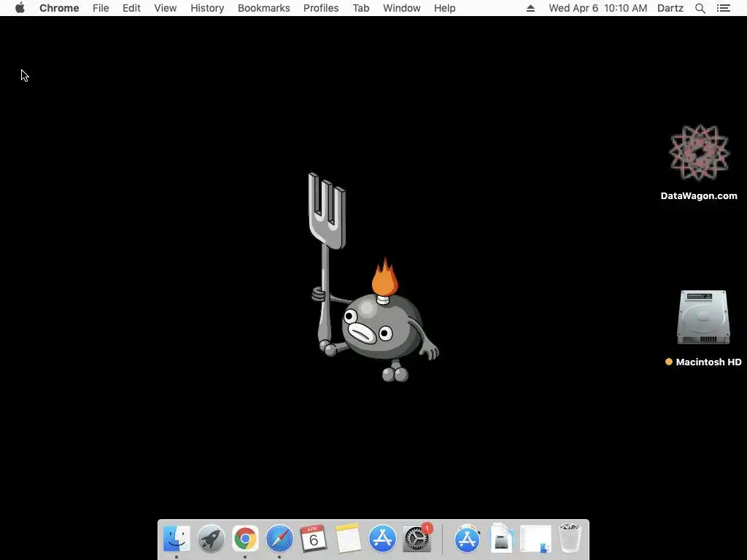Open the Window menu
747x560 pixels.
pyautogui.click(x=402, y=8)
